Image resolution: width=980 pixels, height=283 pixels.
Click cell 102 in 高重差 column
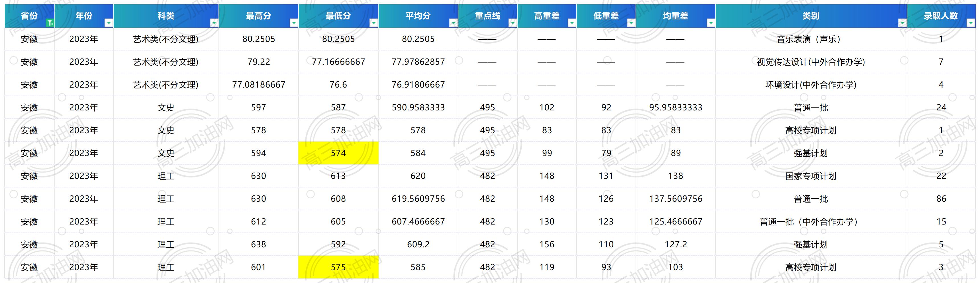tap(547, 108)
